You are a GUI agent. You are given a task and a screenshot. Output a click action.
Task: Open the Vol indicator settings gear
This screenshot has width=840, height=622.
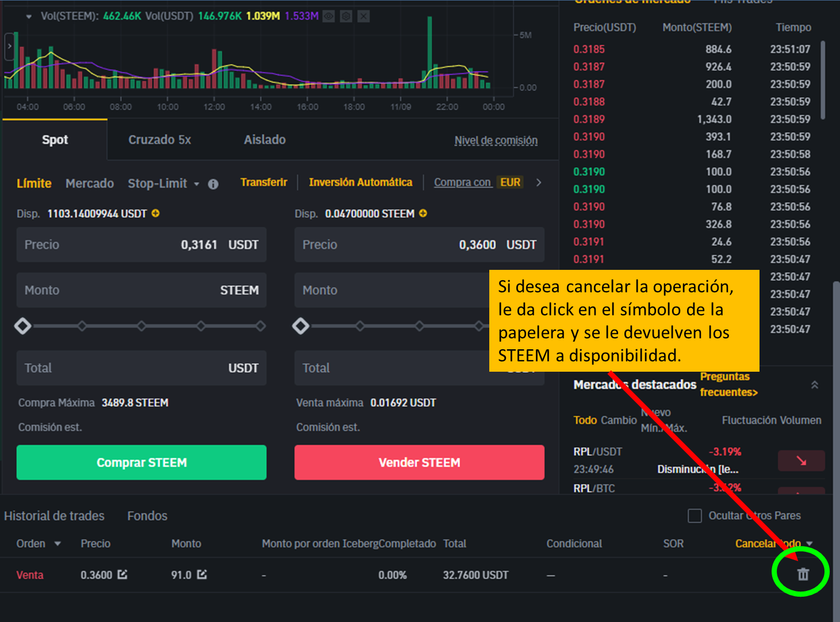coord(346,16)
